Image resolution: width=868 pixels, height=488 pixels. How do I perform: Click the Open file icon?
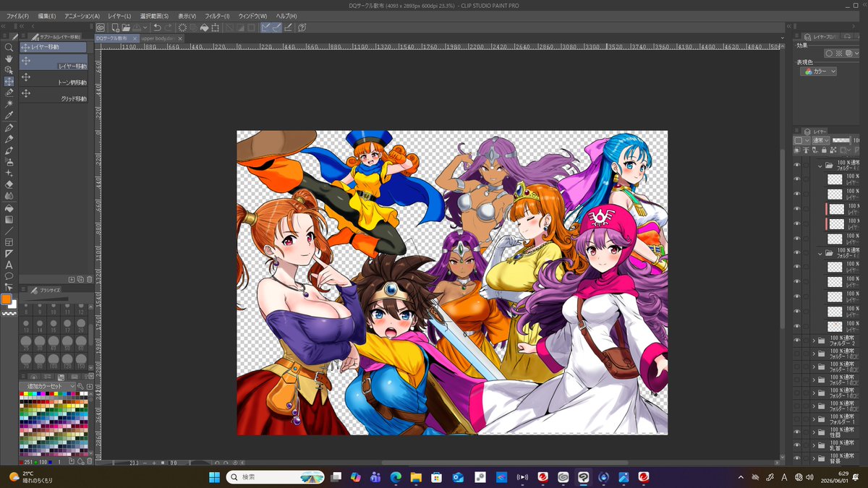(126, 27)
